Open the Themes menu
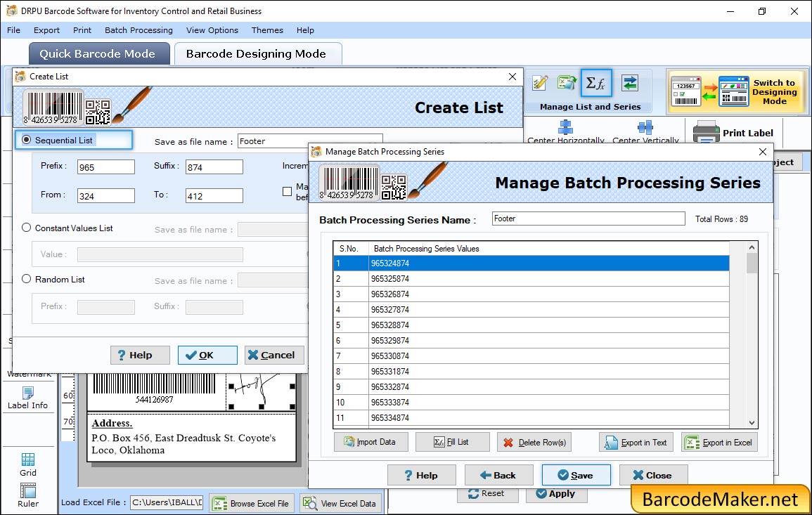The width and height of the screenshot is (812, 515). [267, 30]
